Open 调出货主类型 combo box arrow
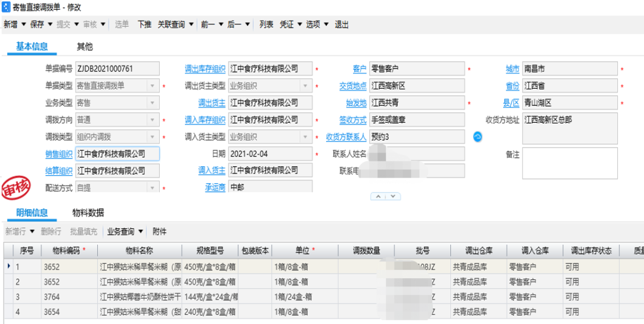 [305, 86]
